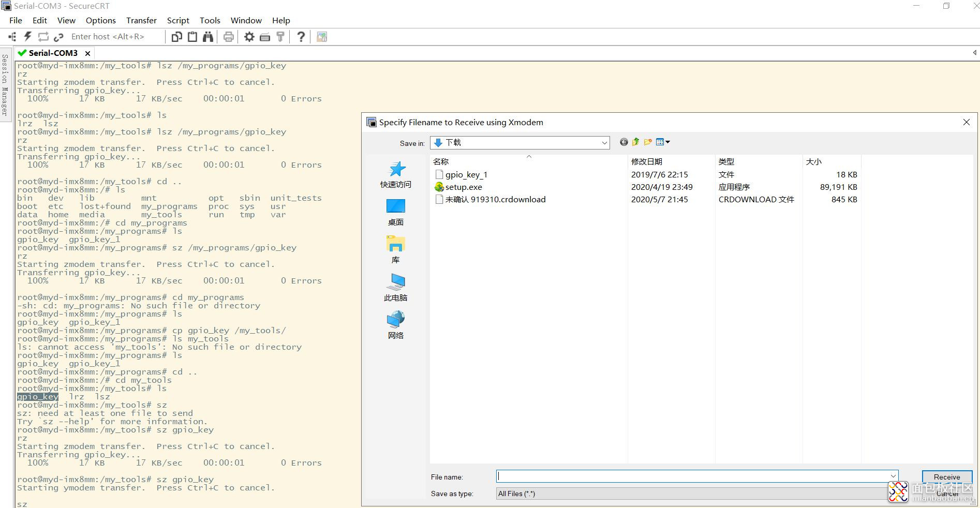Go up one folder level icon

click(x=636, y=142)
